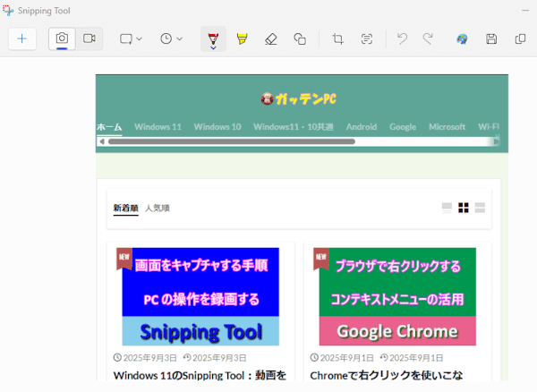
Task: Click the 2025年9月1日 updated date with refresh icon
Action: pyautogui.click(x=412, y=358)
